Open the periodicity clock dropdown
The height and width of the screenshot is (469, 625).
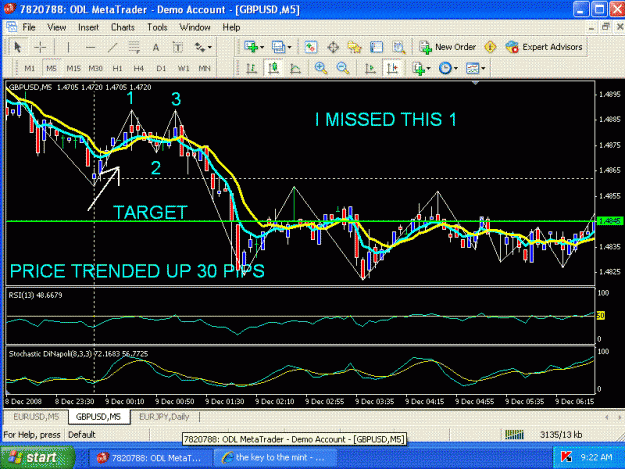(448, 69)
